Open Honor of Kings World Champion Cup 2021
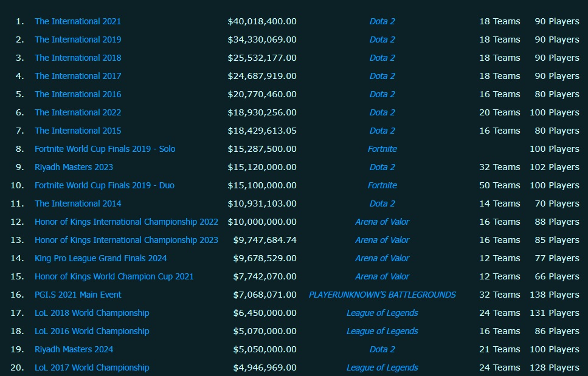The image size is (588, 376). 114,276
